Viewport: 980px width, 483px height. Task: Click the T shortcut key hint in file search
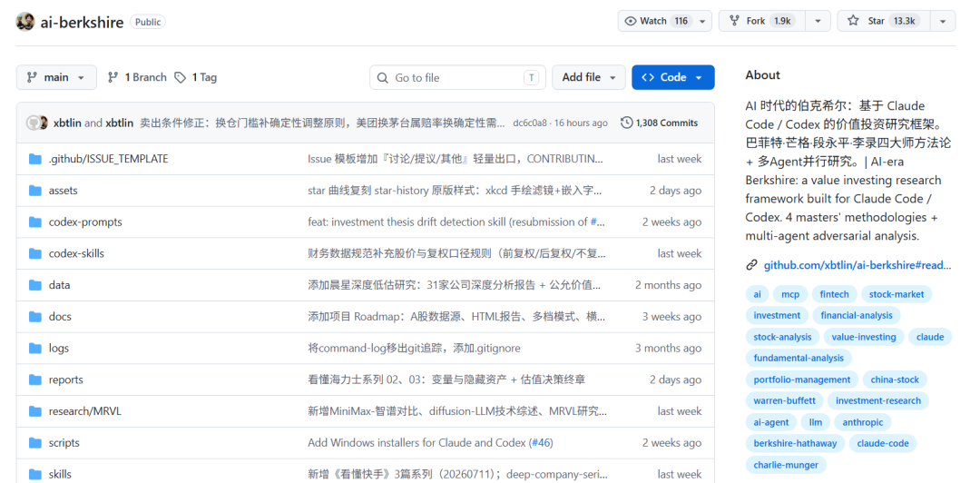click(x=531, y=77)
